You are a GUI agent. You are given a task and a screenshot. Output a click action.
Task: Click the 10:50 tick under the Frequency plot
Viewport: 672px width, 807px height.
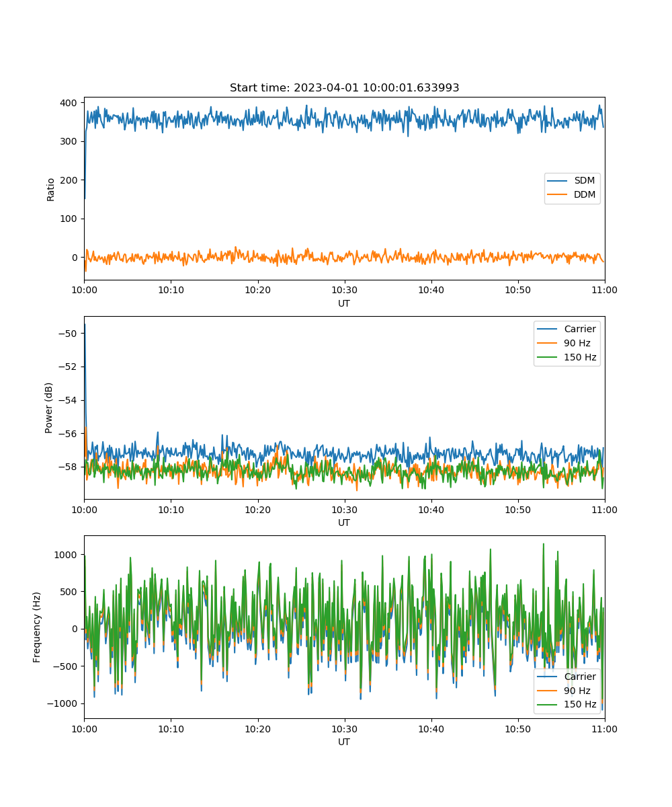click(x=518, y=728)
